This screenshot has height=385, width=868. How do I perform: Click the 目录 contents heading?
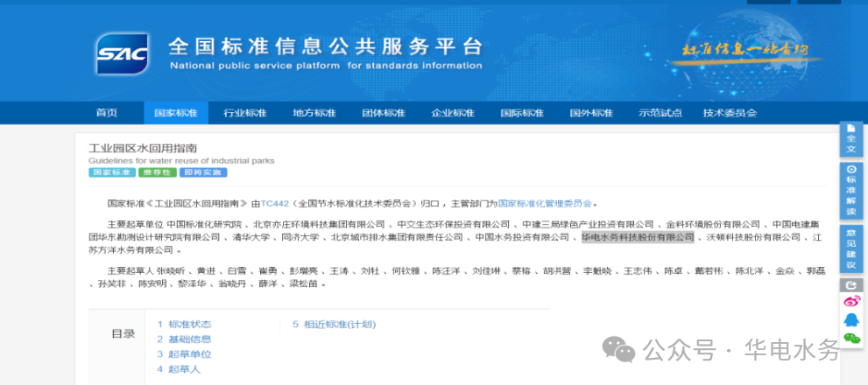click(x=123, y=333)
